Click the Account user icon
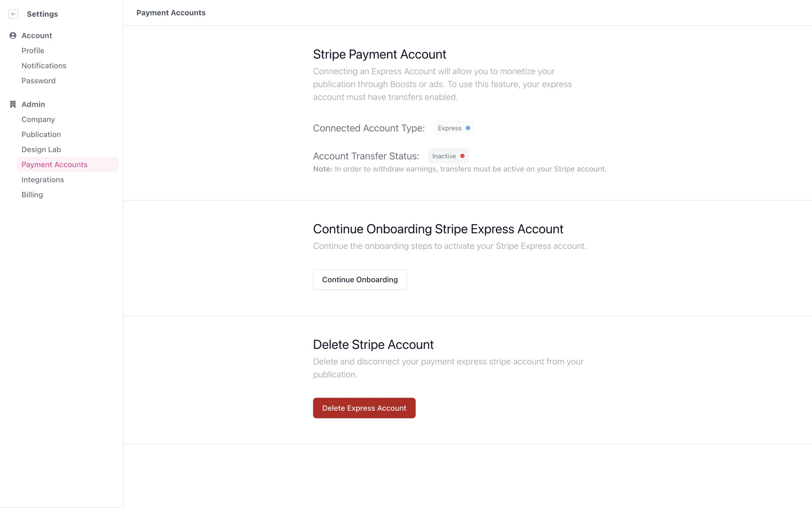The width and height of the screenshot is (812, 508). point(13,36)
